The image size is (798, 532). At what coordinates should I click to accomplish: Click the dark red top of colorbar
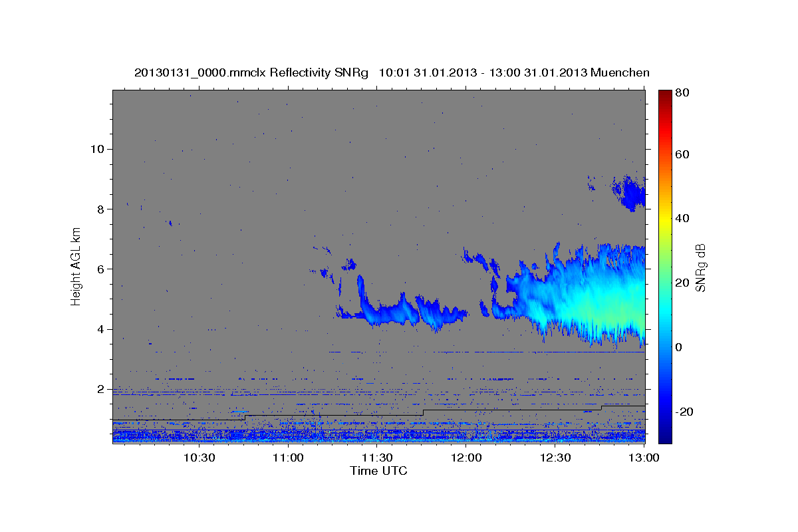[x=665, y=94]
